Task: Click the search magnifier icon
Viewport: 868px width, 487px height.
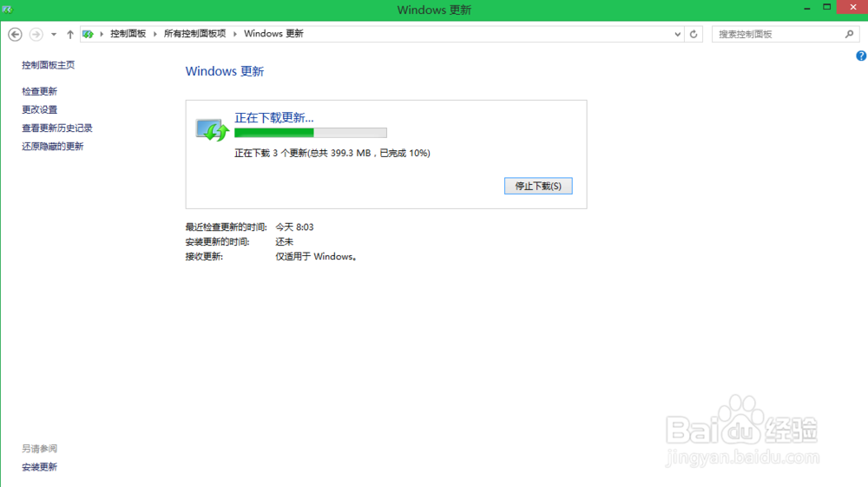Action: click(849, 35)
